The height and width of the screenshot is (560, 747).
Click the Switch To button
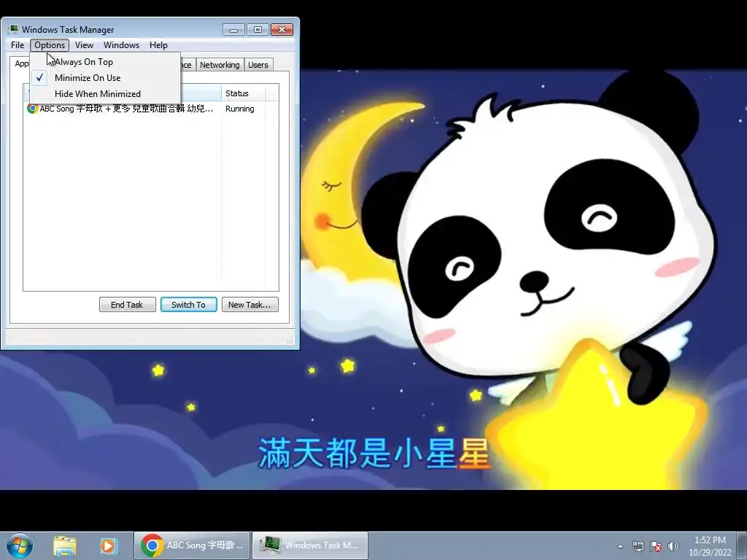[189, 305]
